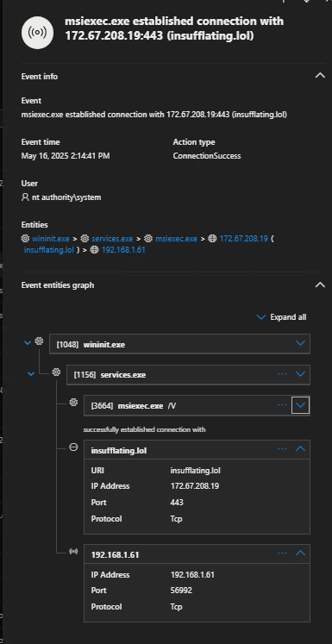This screenshot has height=644, width=332.
Task: Expand all graph entities
Action: click(x=281, y=317)
